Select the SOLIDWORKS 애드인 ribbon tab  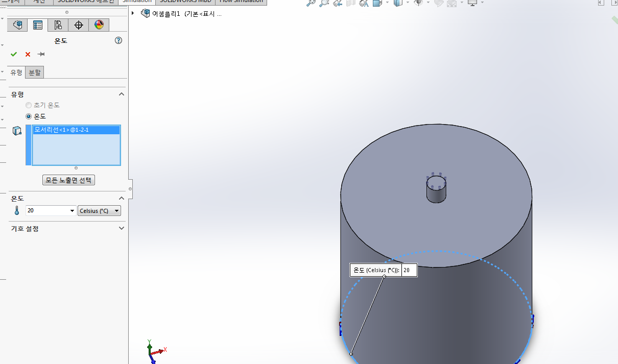tap(86, 2)
